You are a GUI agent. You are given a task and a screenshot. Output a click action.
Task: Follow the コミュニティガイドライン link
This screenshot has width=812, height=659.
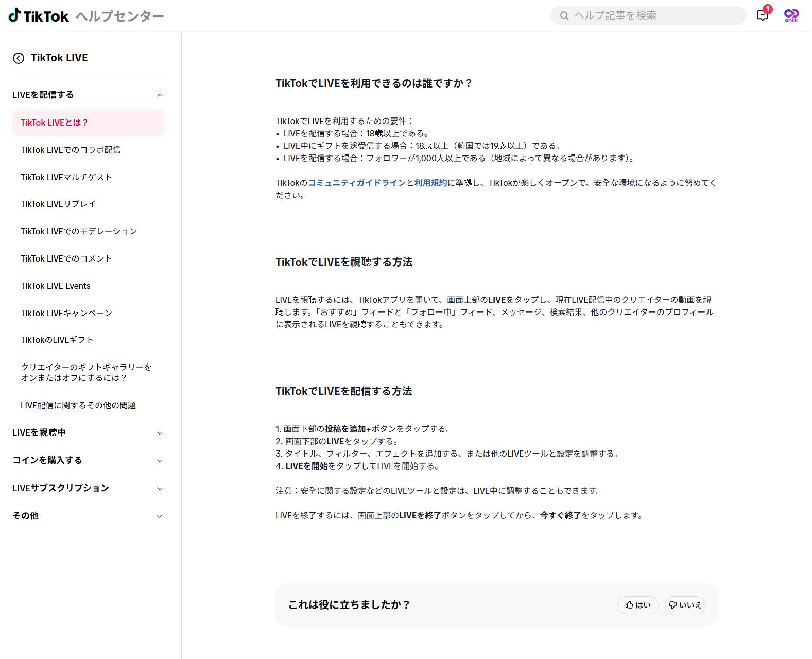coord(357,183)
